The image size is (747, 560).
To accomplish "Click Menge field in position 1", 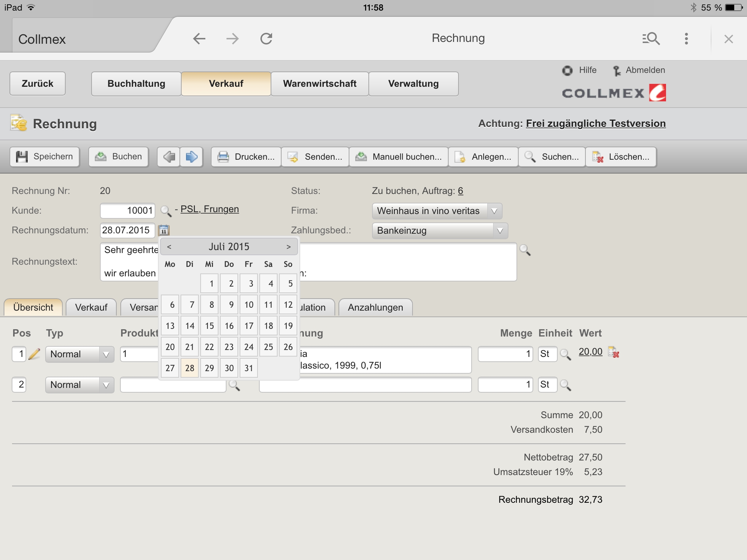I will tap(506, 354).
